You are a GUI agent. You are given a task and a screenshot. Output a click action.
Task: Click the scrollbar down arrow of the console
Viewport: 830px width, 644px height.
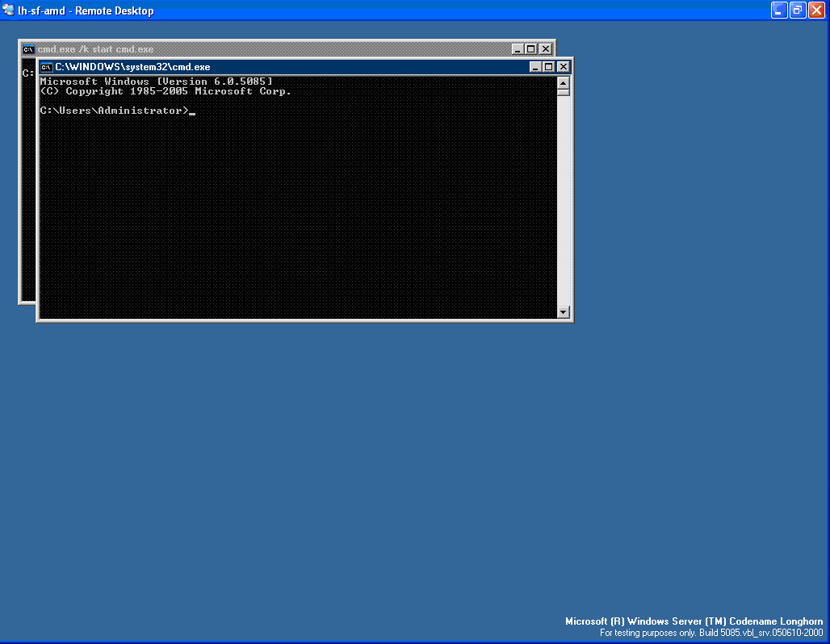(x=564, y=312)
